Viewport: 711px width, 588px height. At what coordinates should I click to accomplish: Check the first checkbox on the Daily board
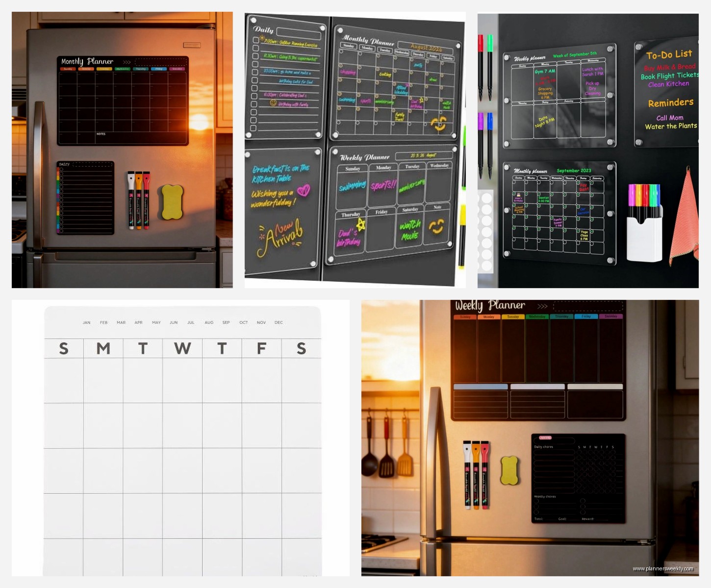(255, 40)
